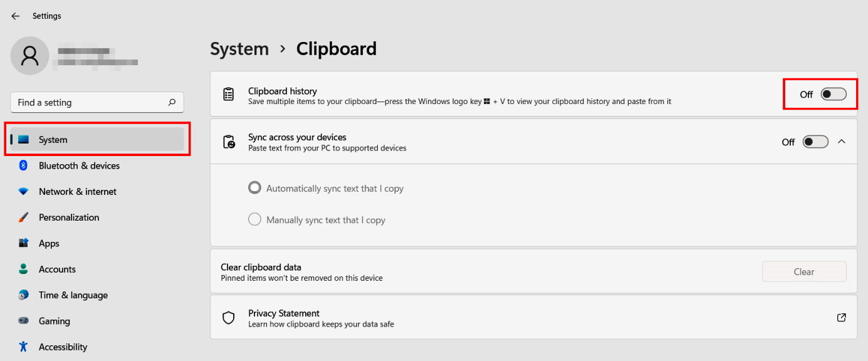
Task: Open Privacy Statement via external link icon
Action: (841, 317)
